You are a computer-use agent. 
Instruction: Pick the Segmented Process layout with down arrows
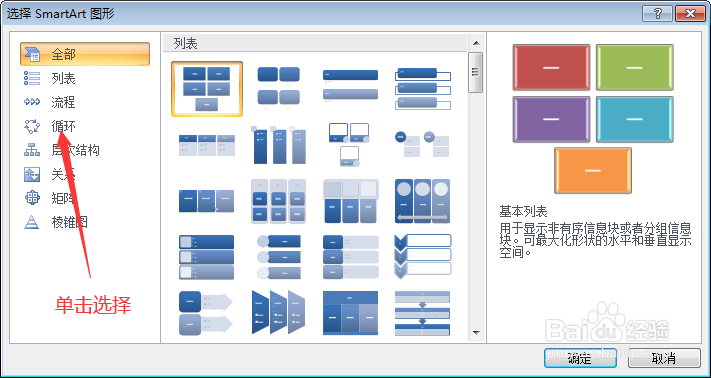[x=423, y=313]
